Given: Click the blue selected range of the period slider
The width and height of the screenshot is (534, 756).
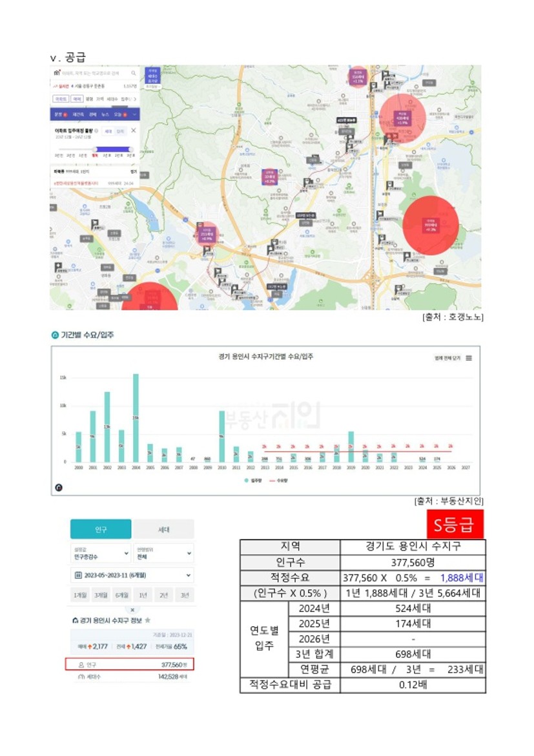Looking at the screenshot, I should coord(113,149).
